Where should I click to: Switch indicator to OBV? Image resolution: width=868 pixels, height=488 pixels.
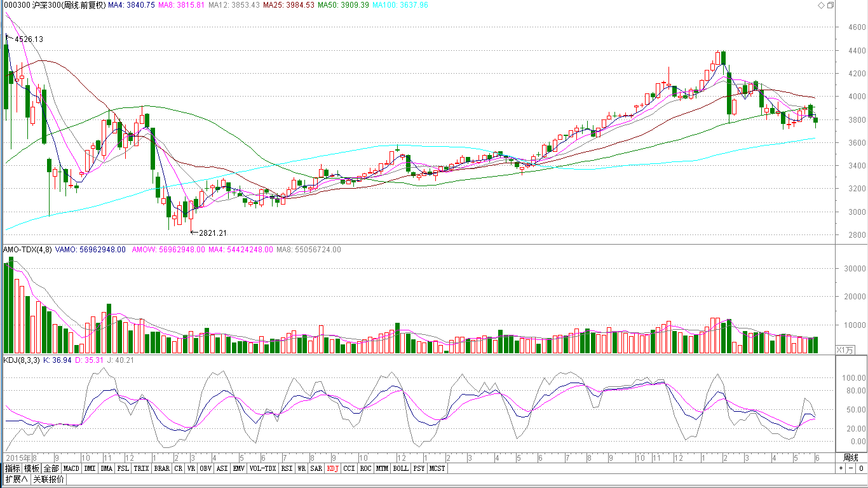[x=205, y=468]
